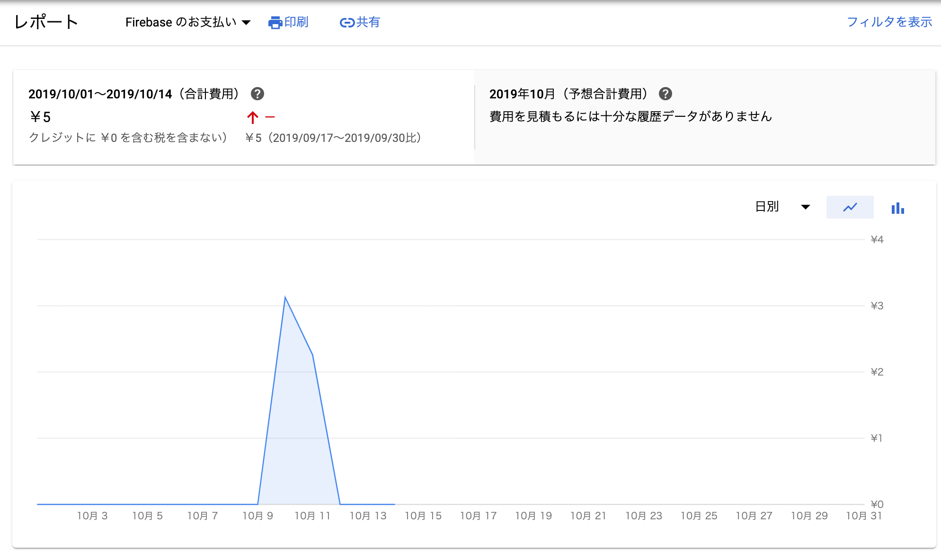This screenshot has height=560, width=941.
Task: Click the dropdown arrow next to 日別
Action: pyautogui.click(x=806, y=207)
